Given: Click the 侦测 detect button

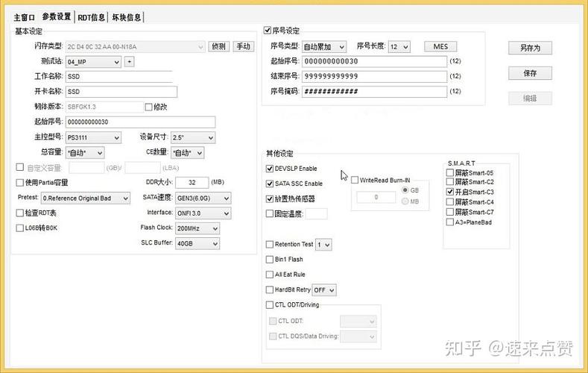Looking at the screenshot, I should [x=218, y=46].
